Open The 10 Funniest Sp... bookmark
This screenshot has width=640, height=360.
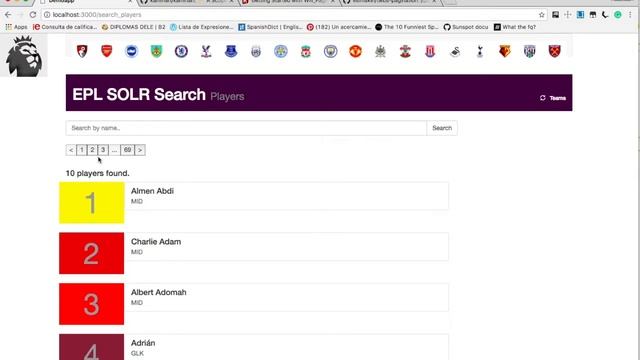407,27
